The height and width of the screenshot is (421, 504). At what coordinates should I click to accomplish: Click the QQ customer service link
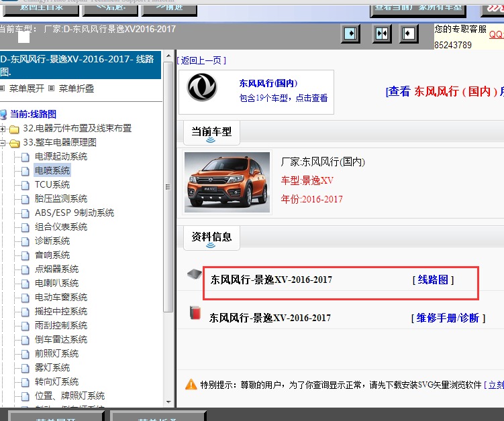497,34
